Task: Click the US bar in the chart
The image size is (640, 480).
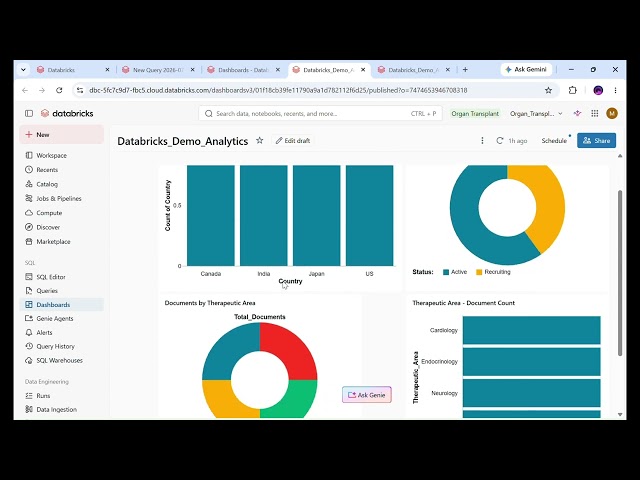Action: (369, 216)
